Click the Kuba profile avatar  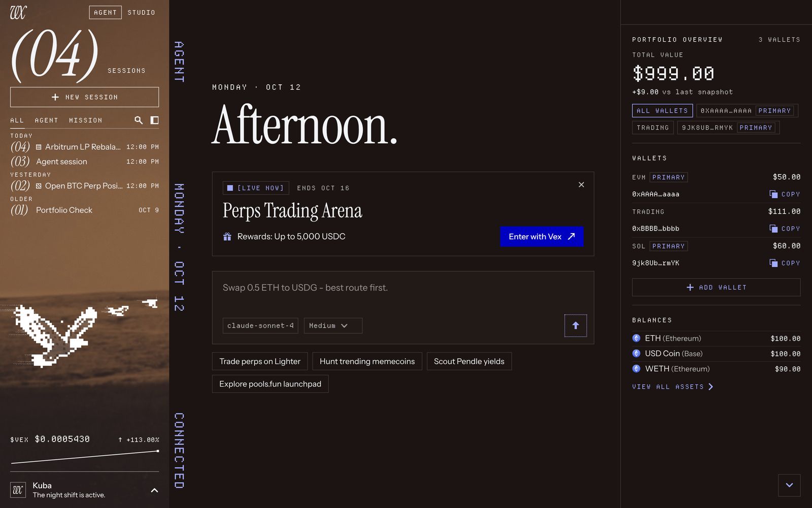(18, 490)
